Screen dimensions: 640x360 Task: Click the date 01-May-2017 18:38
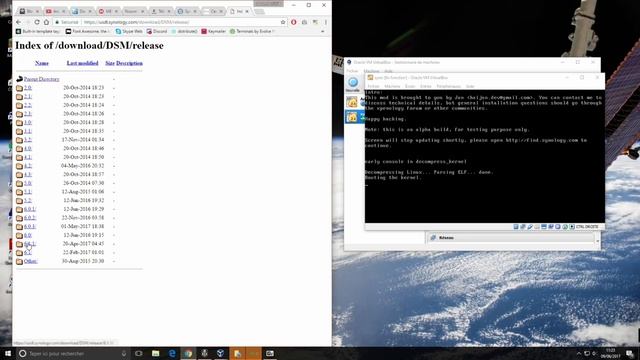pos(82,226)
